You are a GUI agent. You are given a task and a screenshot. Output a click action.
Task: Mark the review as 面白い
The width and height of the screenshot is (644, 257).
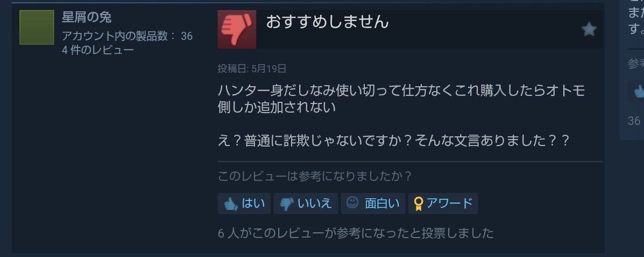click(x=373, y=204)
